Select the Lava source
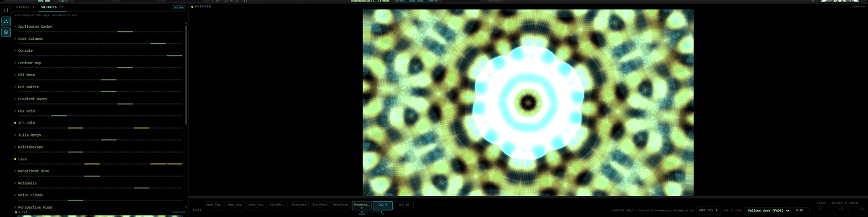This screenshot has width=868, height=217. click(22, 159)
